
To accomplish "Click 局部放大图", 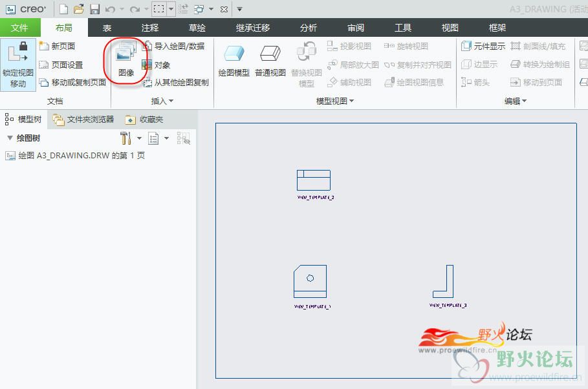I will tap(353, 65).
